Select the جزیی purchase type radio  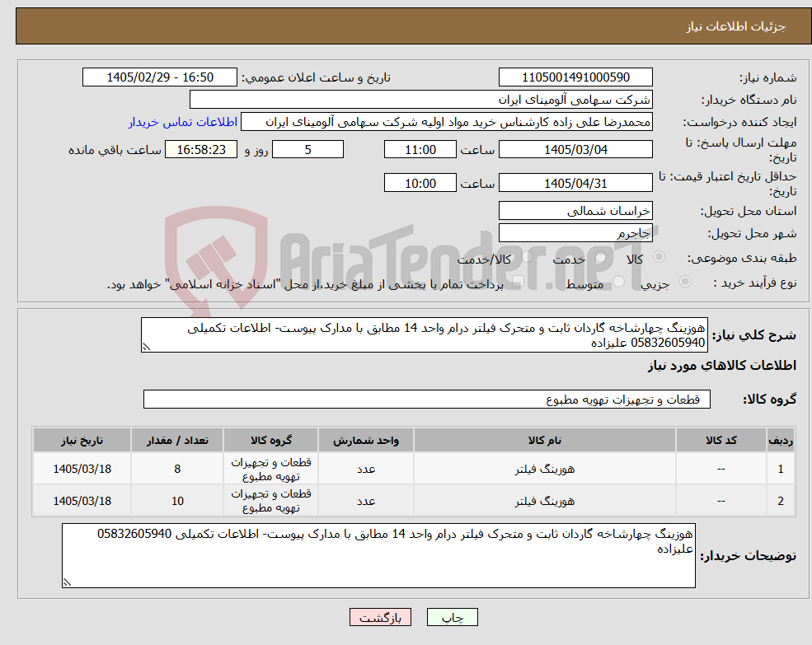(x=684, y=282)
